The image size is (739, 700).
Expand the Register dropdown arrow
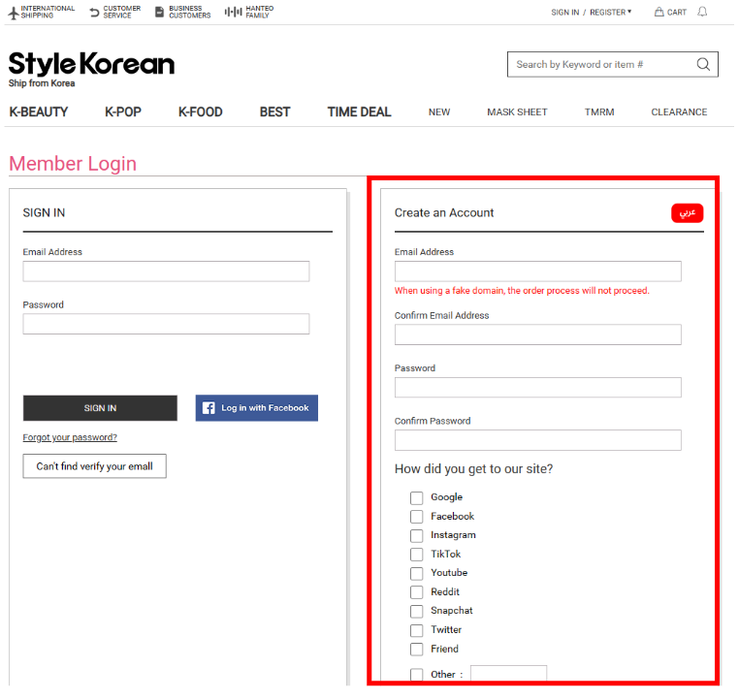click(629, 12)
